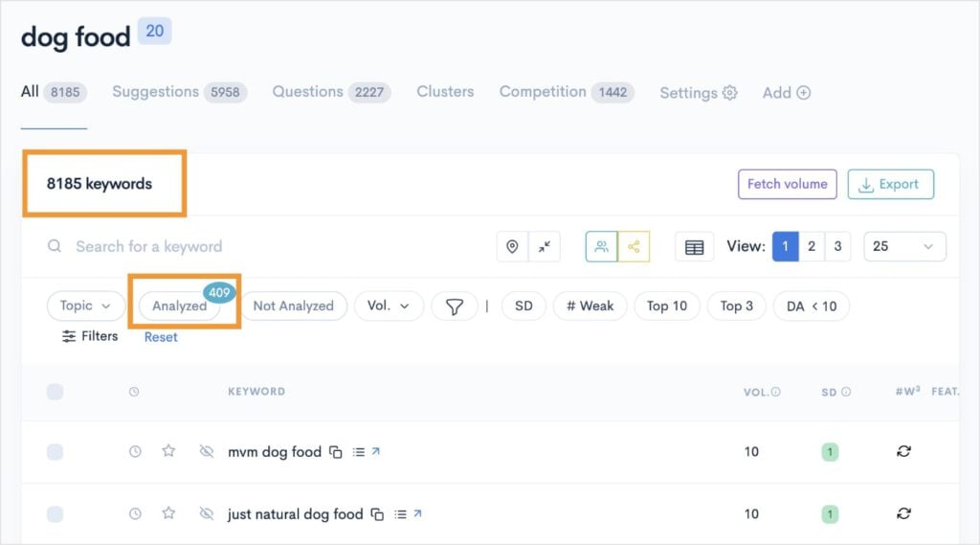The image size is (980, 545).
Task: Toggle the Top 10 filter chip
Action: pos(667,306)
